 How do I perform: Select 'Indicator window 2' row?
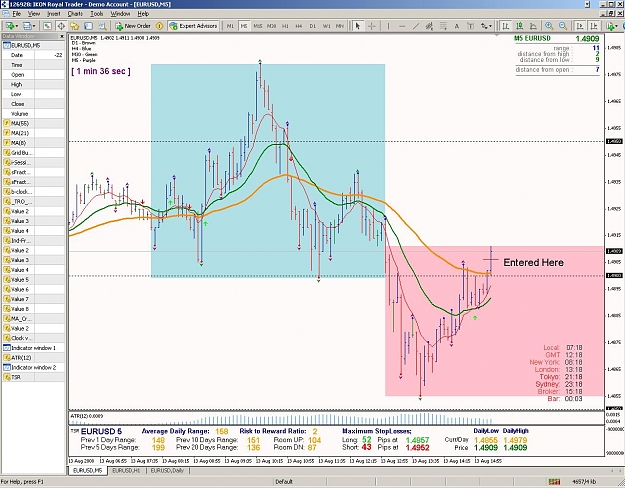33,367
